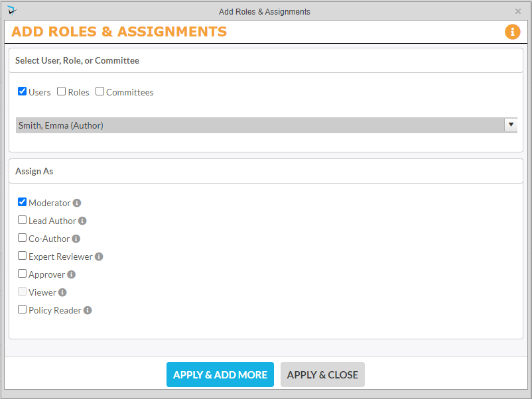The height and width of the screenshot is (399, 532).
Task: Check the Lead Author checkbox
Action: click(x=23, y=220)
